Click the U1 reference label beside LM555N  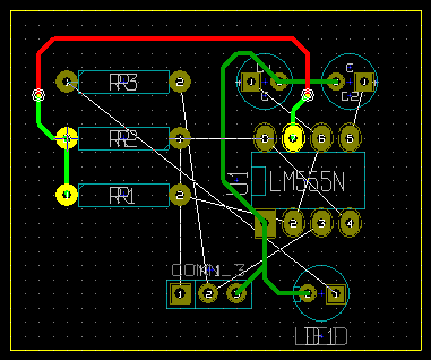tap(237, 183)
